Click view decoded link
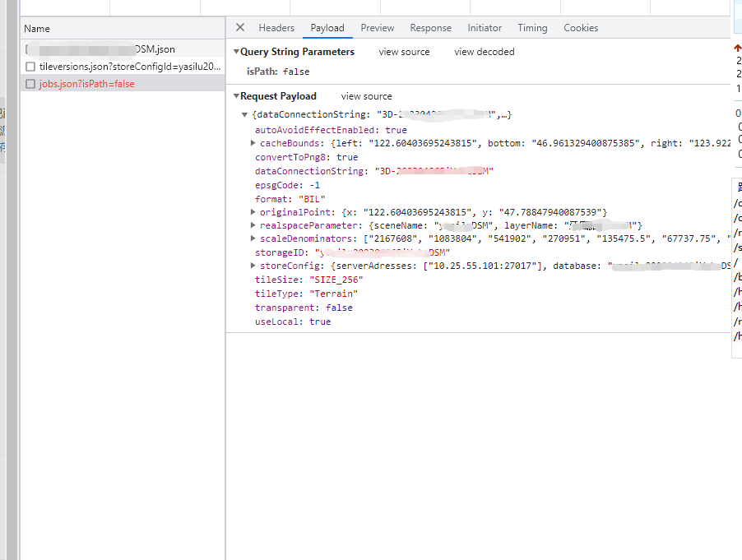 tap(484, 52)
